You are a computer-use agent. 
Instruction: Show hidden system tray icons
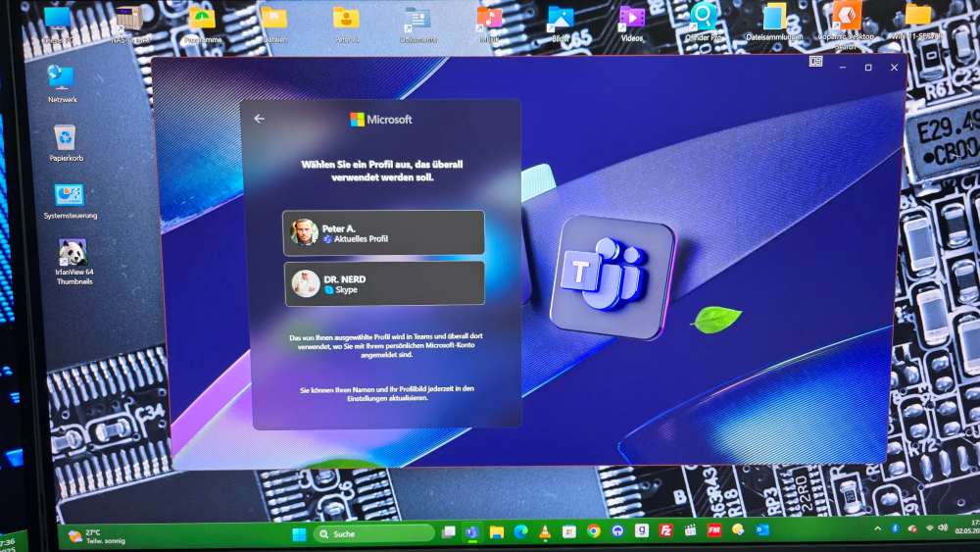(877, 528)
